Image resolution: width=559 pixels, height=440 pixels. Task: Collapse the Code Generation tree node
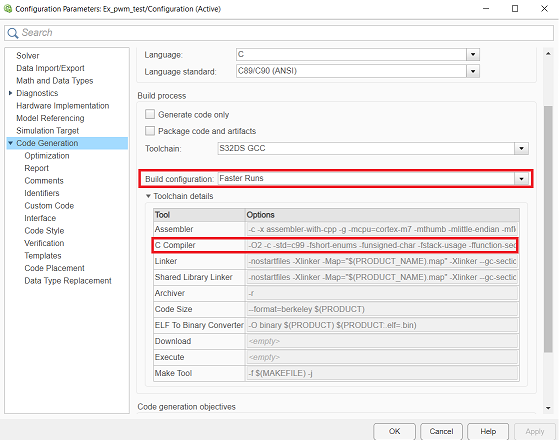10,143
